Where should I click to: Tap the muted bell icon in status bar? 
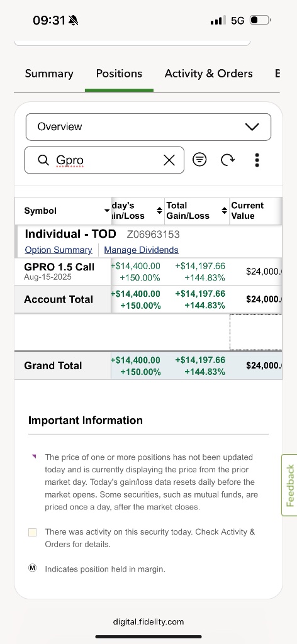point(74,21)
